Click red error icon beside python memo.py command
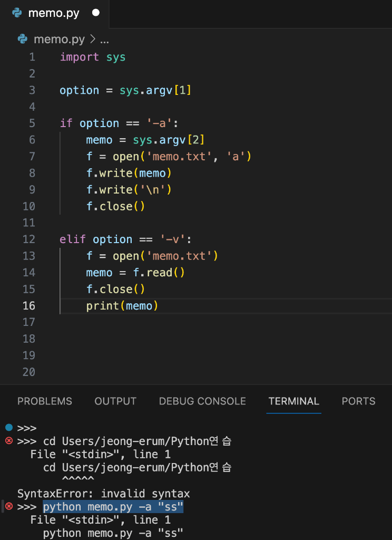Image resolution: width=392 pixels, height=540 pixels. coord(8,506)
